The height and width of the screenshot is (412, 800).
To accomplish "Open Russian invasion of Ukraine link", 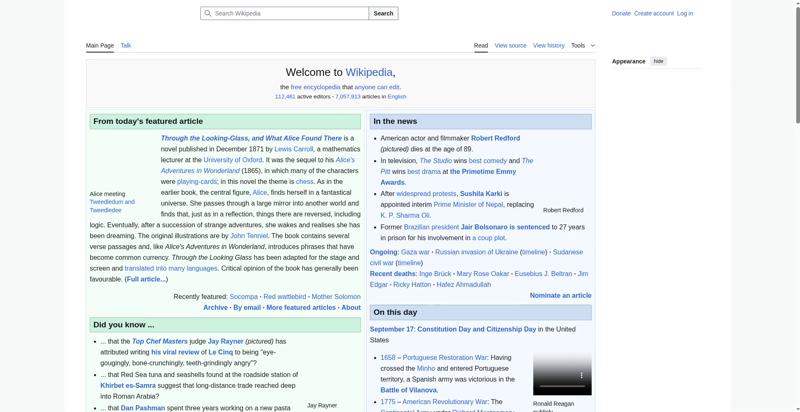I will tap(476, 252).
